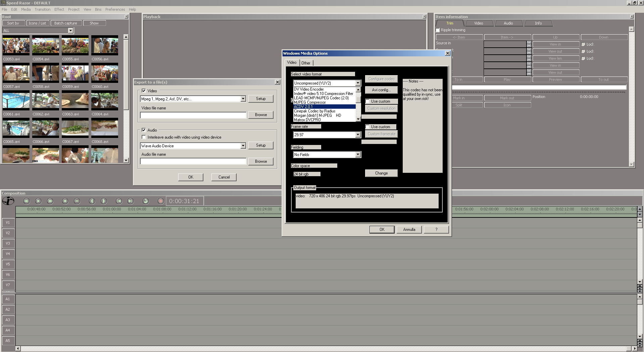Screen dimensions: 644x352
Task: Check Use custom above Custom framerate
Action: tap(367, 127)
